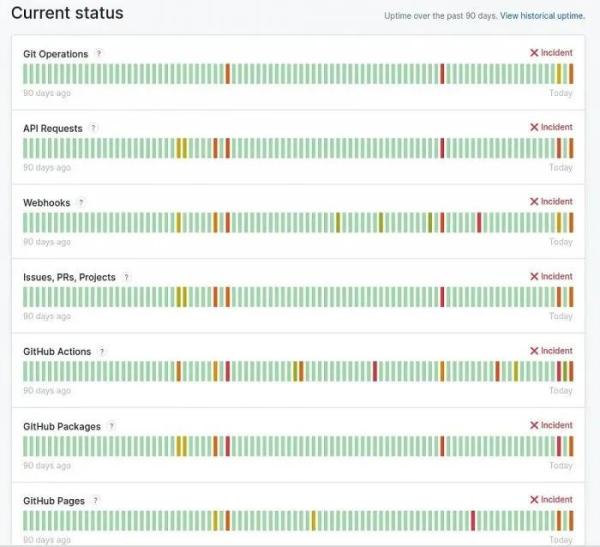Click question mark next to GitHub Actions

point(102,352)
